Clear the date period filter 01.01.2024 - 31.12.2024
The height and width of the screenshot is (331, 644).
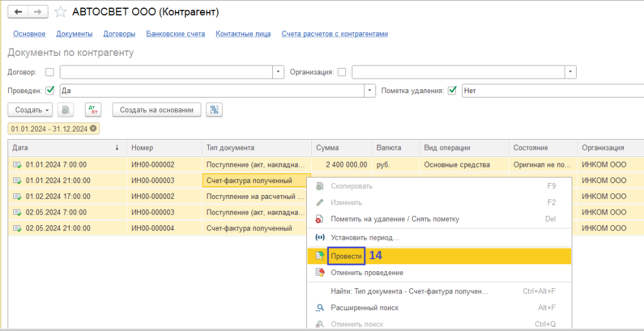click(x=94, y=128)
